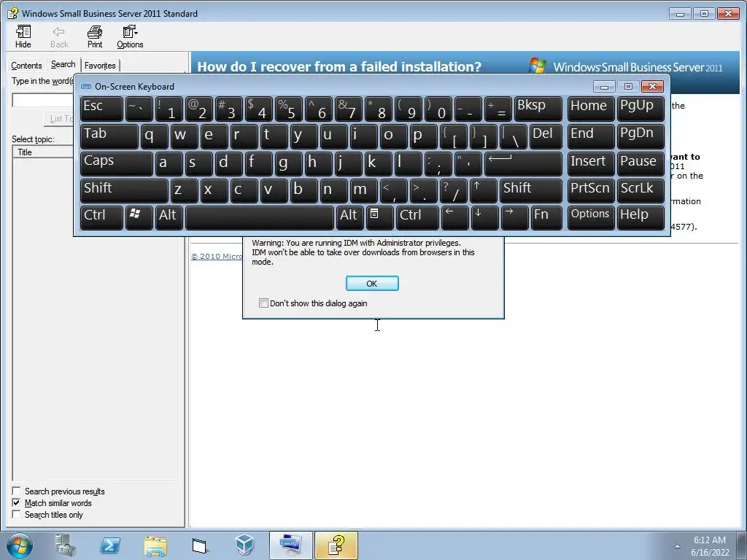Tap the Bksp key on keyboard
747x560 pixels.
click(x=538, y=109)
